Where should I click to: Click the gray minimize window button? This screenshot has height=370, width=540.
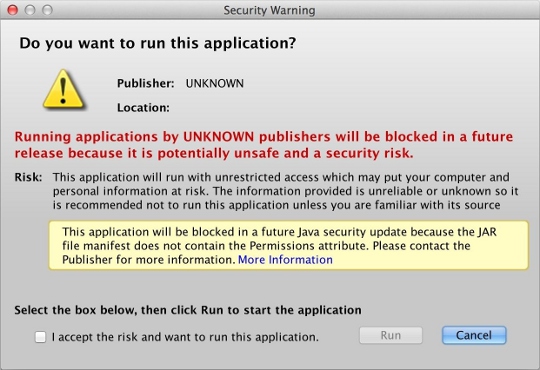tap(30, 10)
